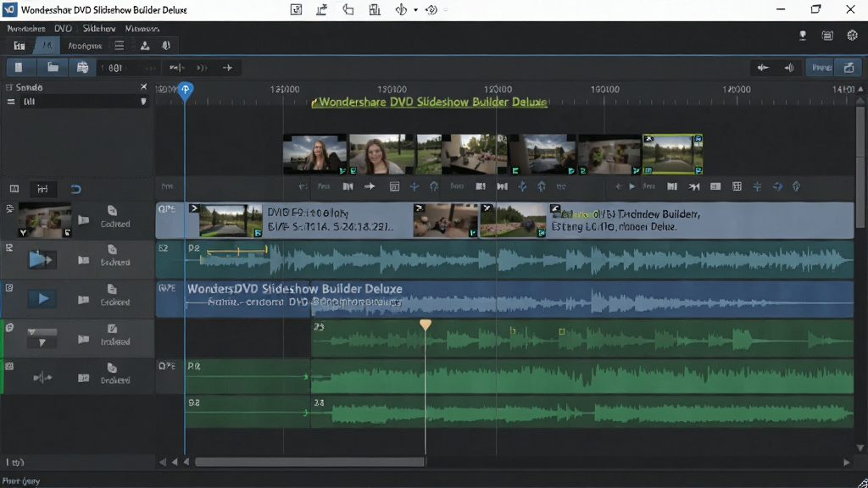Viewport: 868px width, 488px height.
Task: Click the right arrow icon in the main toolbar
Action: pos(227,68)
